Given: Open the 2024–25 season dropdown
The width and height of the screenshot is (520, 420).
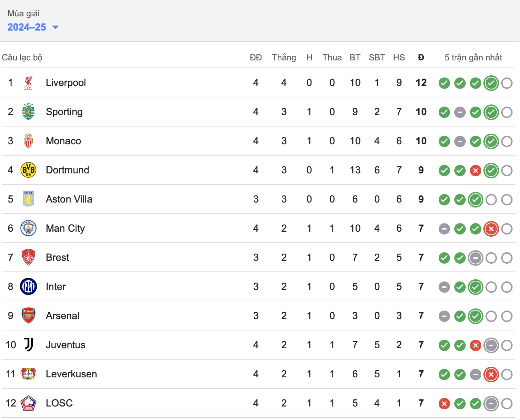Looking at the screenshot, I should pyautogui.click(x=33, y=27).
